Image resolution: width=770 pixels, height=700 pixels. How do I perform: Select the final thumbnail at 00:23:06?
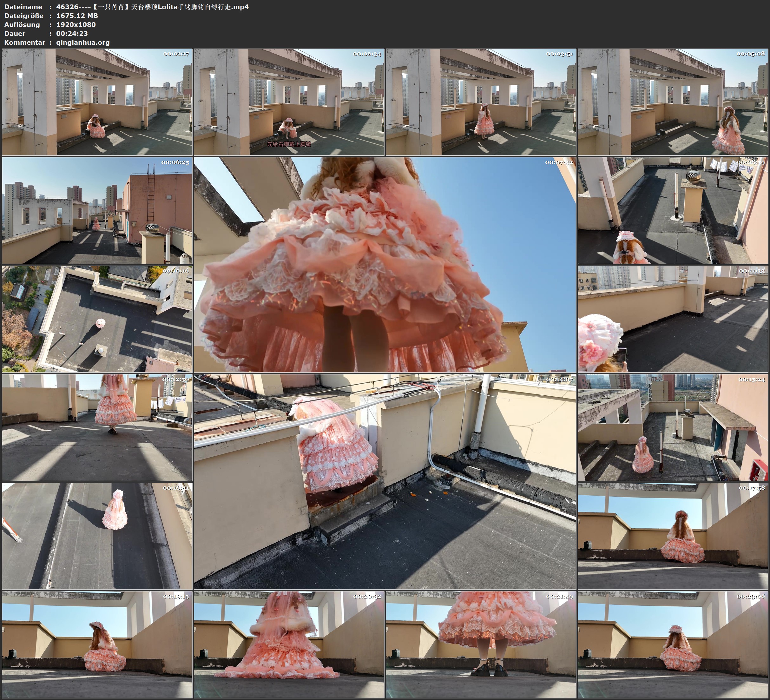pos(673,644)
